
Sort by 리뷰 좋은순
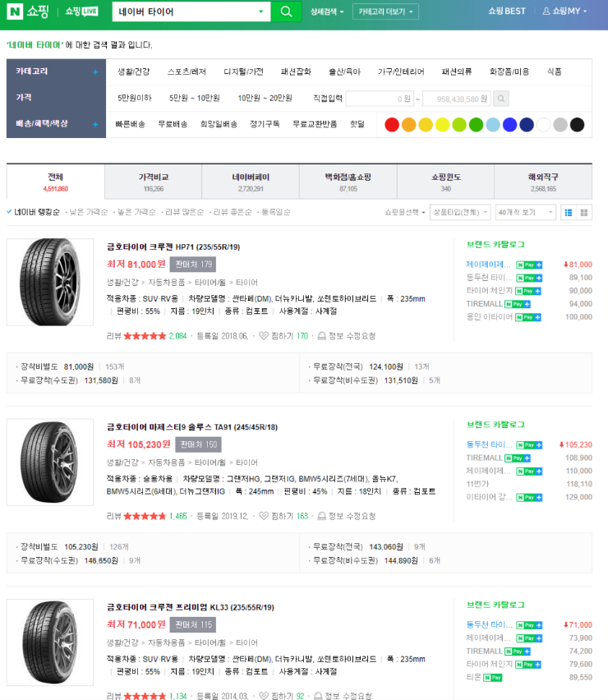click(x=233, y=212)
